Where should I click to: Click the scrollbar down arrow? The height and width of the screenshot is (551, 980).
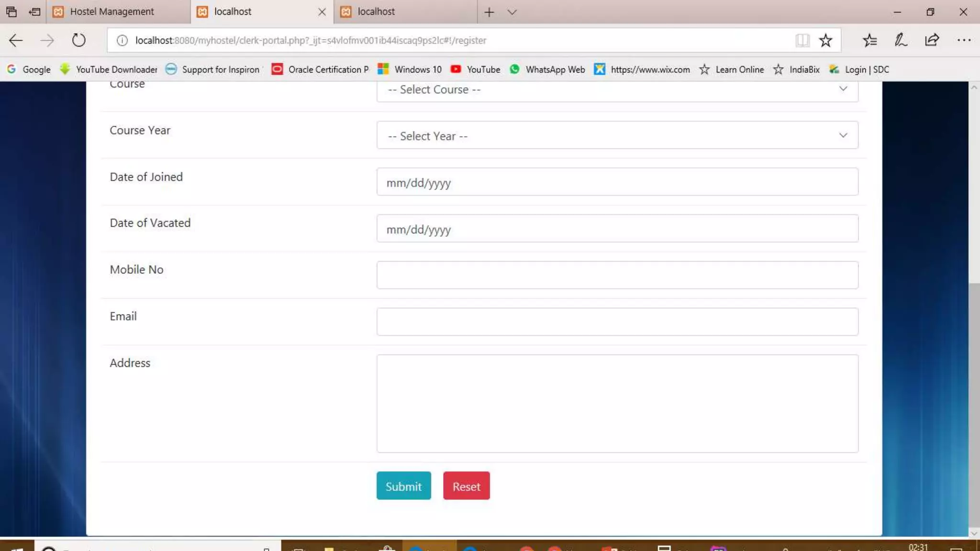tap(974, 532)
